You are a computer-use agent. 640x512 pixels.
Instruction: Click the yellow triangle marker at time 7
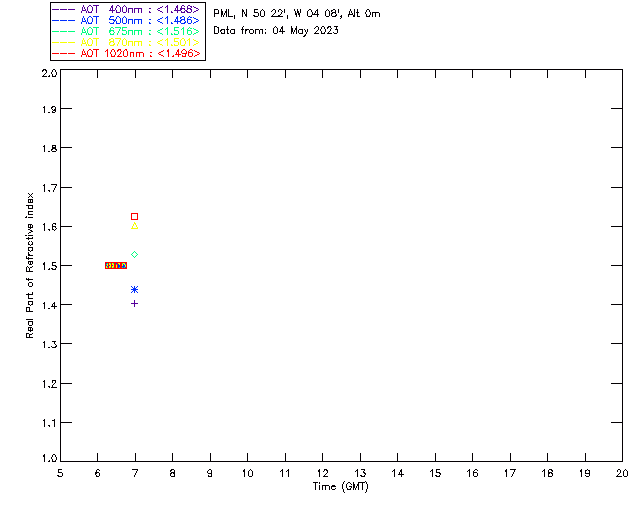click(x=134, y=226)
